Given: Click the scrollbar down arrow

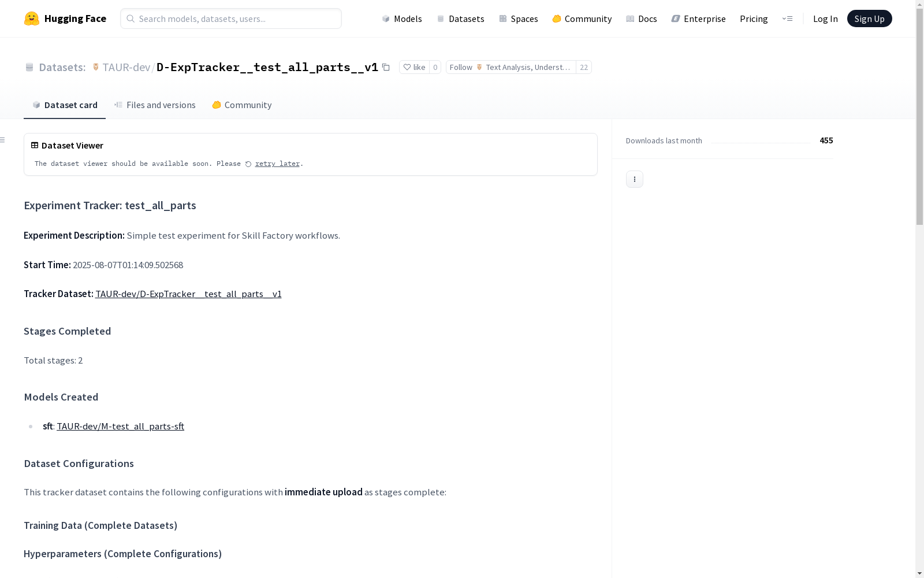Looking at the screenshot, I should click(x=919, y=573).
